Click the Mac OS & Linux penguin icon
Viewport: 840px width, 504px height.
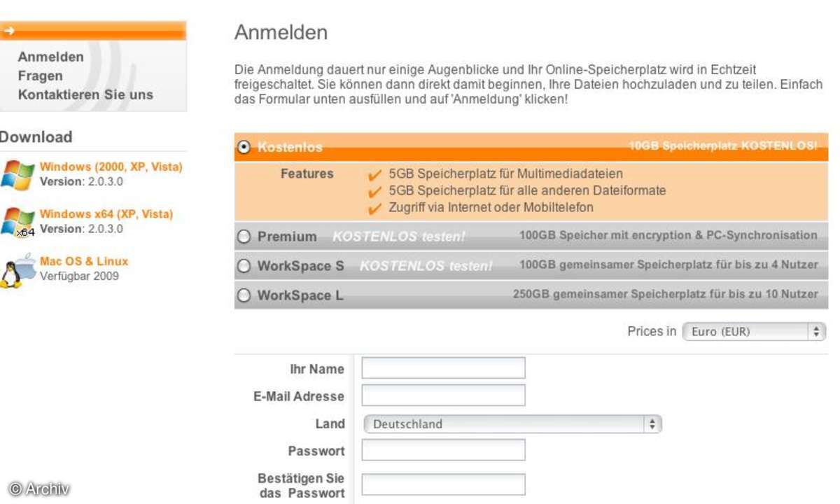point(17,270)
